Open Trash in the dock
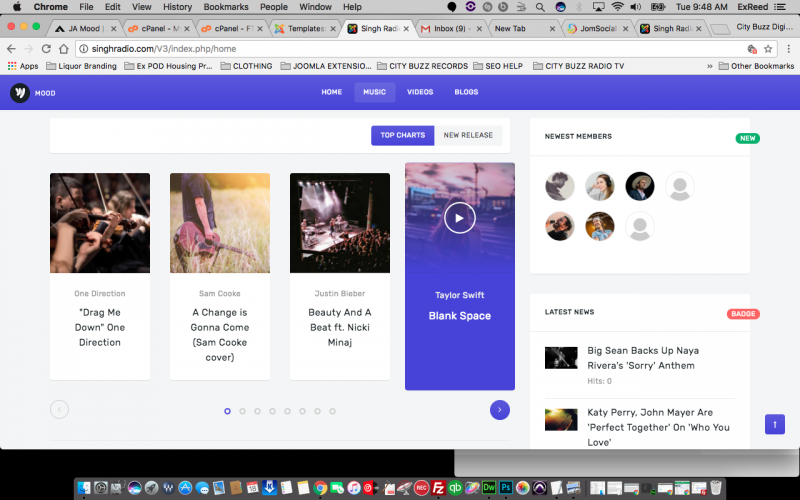Image resolution: width=800 pixels, height=500 pixels. pos(715,488)
